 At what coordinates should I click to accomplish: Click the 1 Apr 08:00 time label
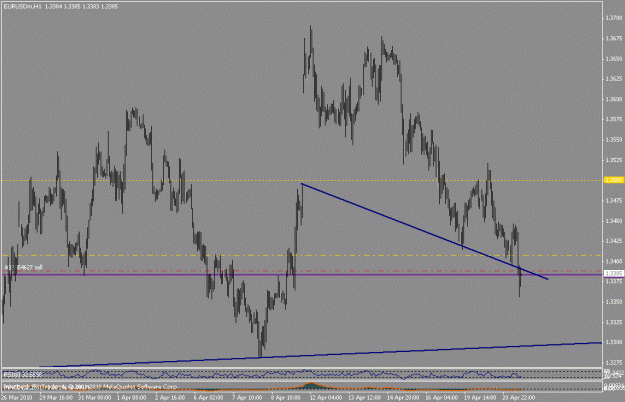(132, 398)
